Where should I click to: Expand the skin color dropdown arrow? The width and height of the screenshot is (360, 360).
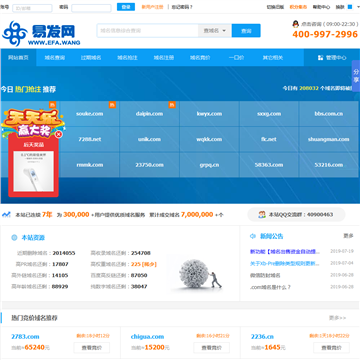coord(358,7)
